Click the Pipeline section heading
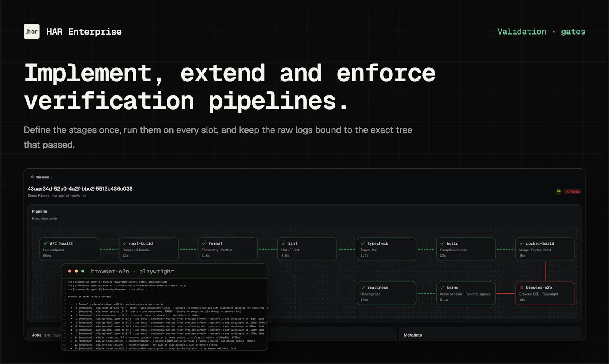 click(40, 211)
